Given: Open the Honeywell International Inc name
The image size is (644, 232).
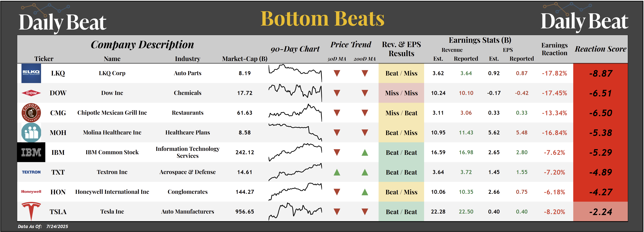Looking at the screenshot, I should (x=112, y=192).
